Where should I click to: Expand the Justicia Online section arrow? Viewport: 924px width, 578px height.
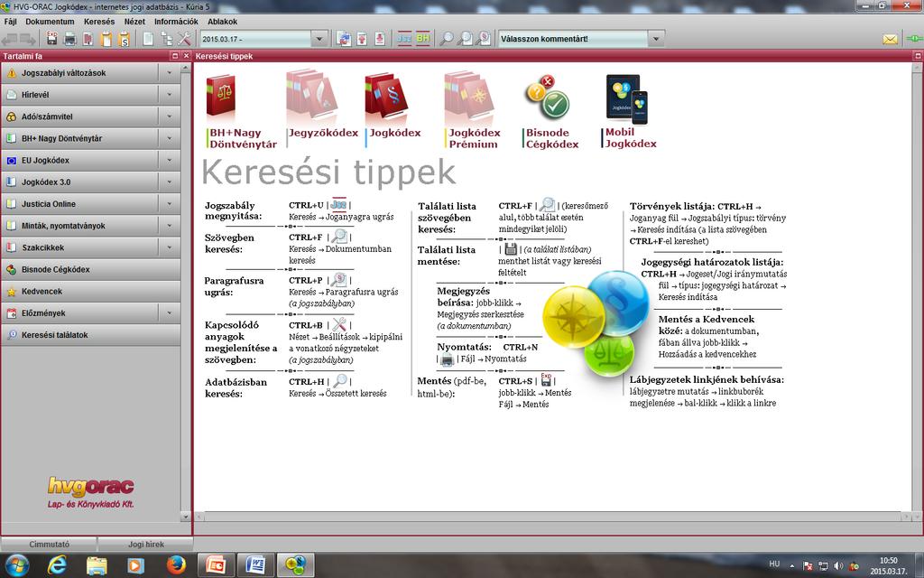[x=170, y=203]
